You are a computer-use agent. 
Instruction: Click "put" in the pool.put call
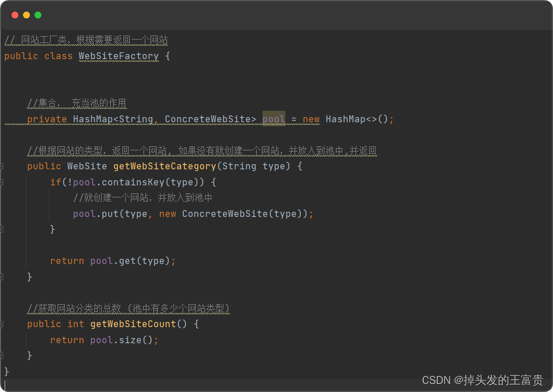[110, 214]
